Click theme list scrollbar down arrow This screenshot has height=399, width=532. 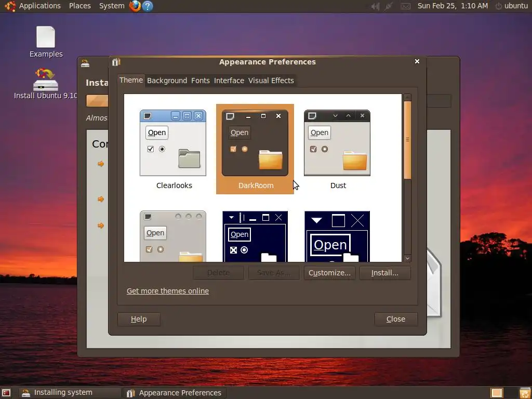[407, 258]
